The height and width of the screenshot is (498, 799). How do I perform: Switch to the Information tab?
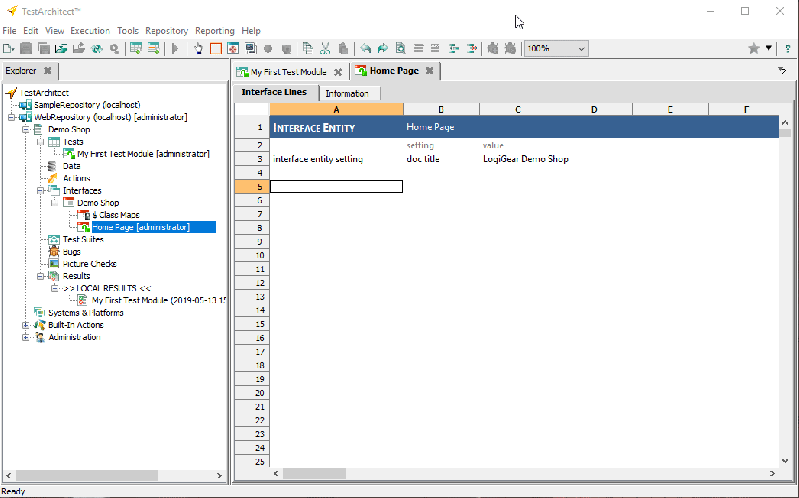coord(347,93)
